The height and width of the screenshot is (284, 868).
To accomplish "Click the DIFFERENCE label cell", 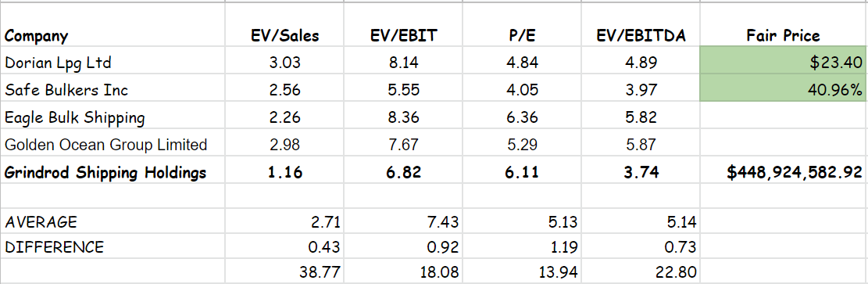I will click(x=113, y=246).
